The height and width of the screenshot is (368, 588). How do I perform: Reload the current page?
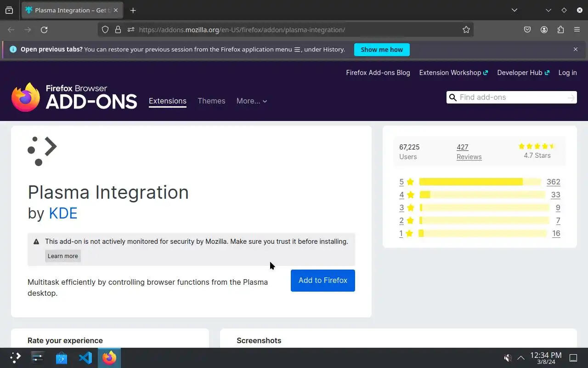click(44, 29)
